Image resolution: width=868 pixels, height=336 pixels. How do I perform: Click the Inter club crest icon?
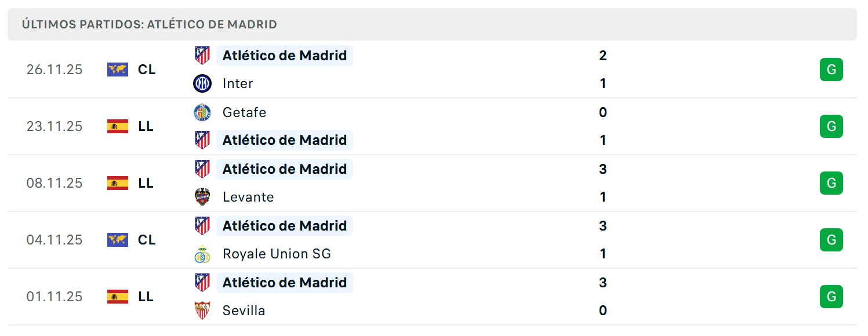click(x=202, y=83)
